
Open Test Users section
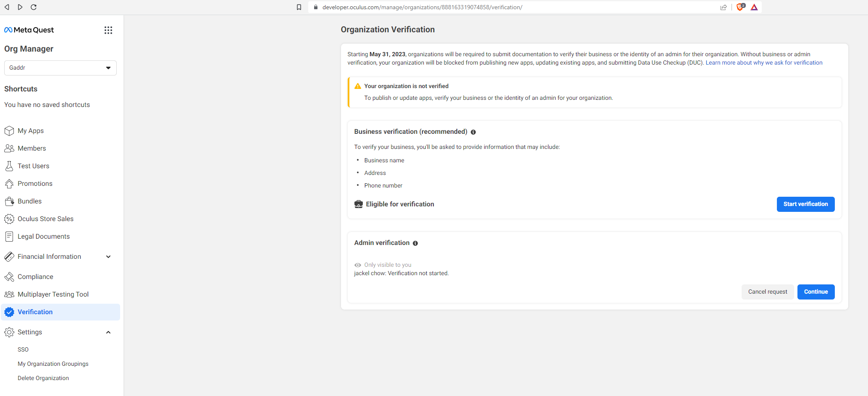[34, 166]
